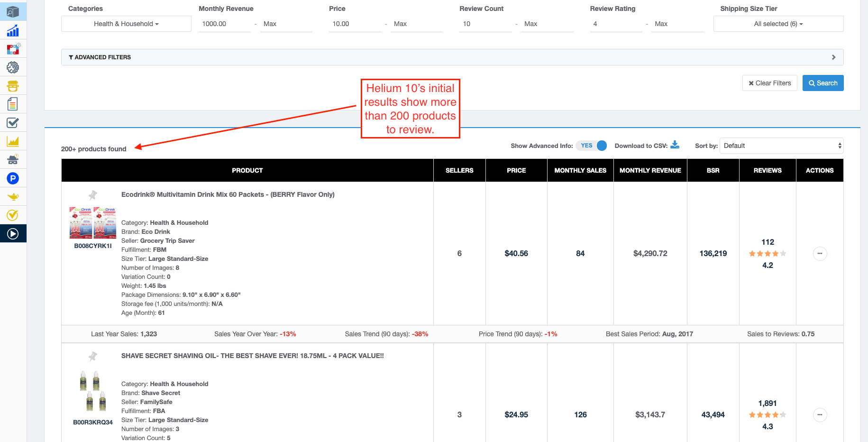The height and width of the screenshot is (442, 868).
Task: Open the yellow circled checkmark tool
Action: pyautogui.click(x=13, y=215)
